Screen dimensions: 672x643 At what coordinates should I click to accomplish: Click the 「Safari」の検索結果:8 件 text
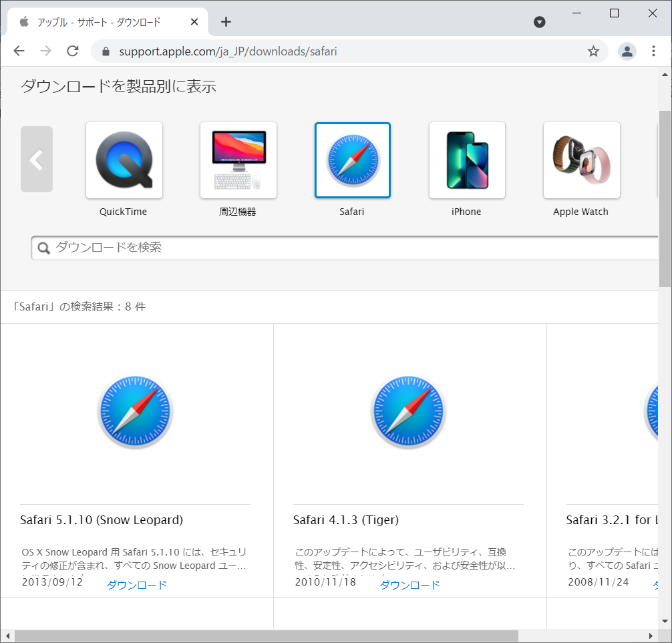point(78,306)
